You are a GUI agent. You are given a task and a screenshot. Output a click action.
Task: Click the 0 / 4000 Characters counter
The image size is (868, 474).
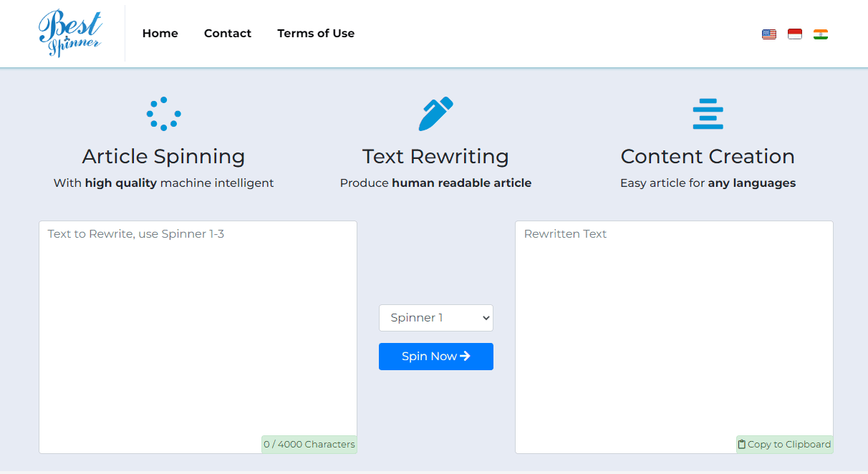(309, 445)
